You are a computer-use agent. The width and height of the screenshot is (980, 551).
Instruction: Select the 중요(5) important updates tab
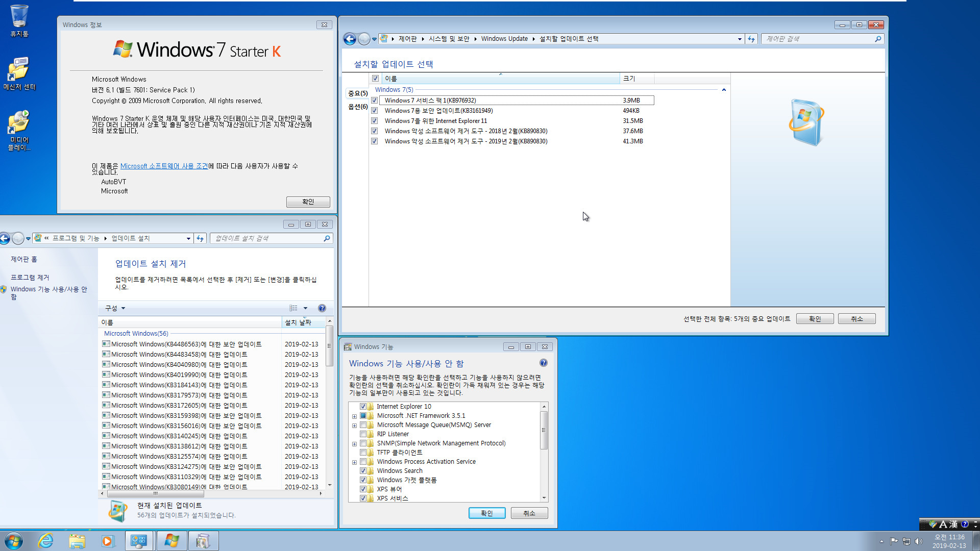click(x=358, y=93)
